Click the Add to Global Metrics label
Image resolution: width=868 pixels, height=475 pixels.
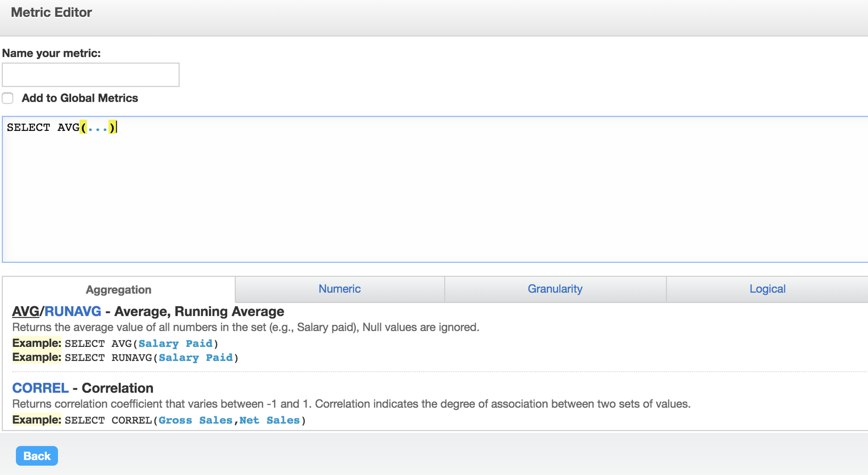(x=80, y=98)
